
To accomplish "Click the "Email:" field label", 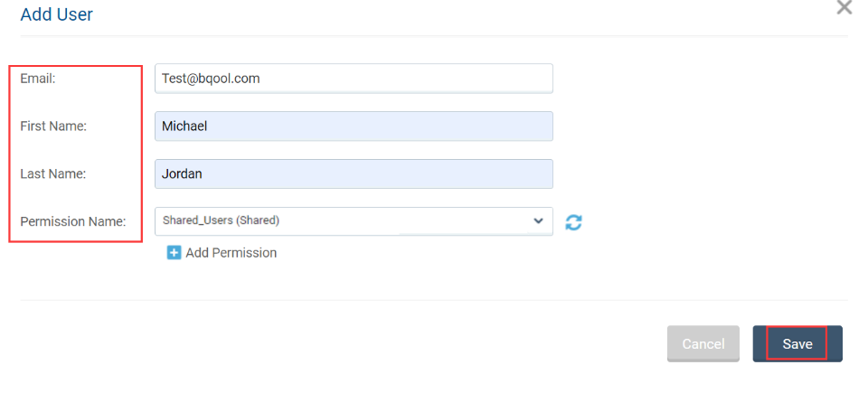I will [38, 79].
